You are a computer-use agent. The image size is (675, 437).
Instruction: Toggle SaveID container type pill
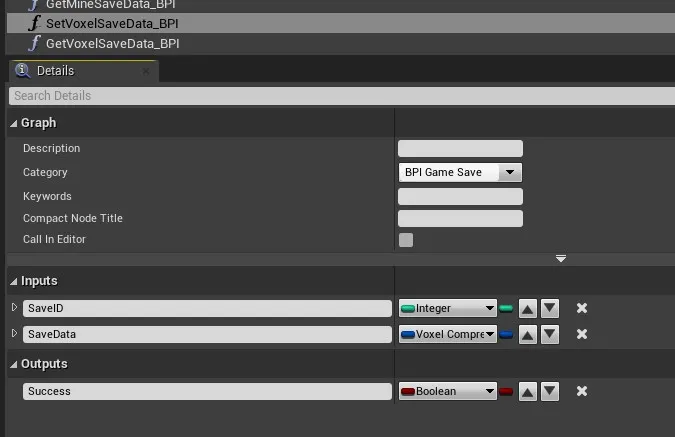click(506, 308)
